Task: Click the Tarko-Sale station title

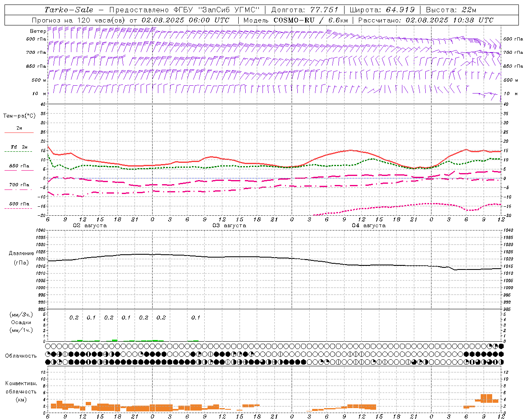Action: click(69, 10)
